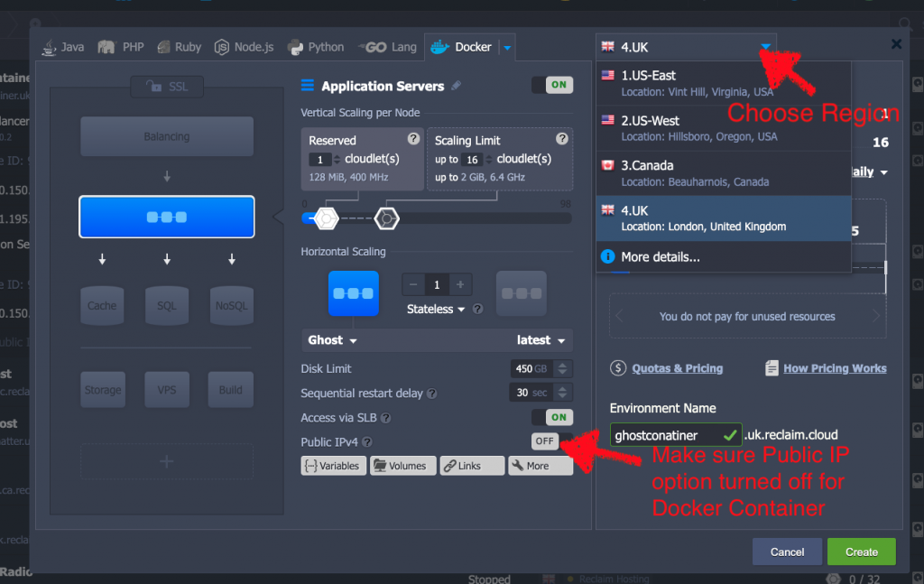This screenshot has width=924, height=584.
Task: Add a Cache node
Action: [x=102, y=305]
